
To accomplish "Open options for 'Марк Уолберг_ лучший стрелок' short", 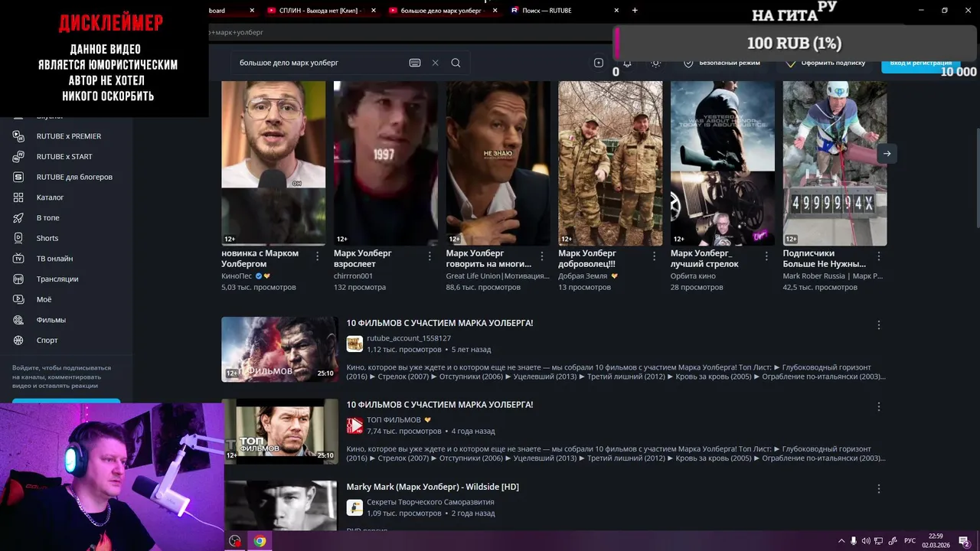I will point(766,256).
